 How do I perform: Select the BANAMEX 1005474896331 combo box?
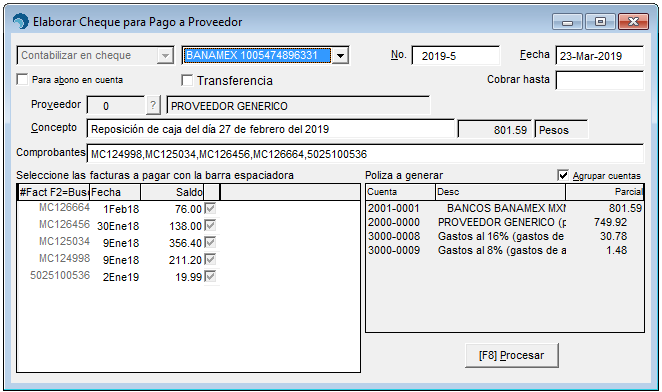(265, 55)
